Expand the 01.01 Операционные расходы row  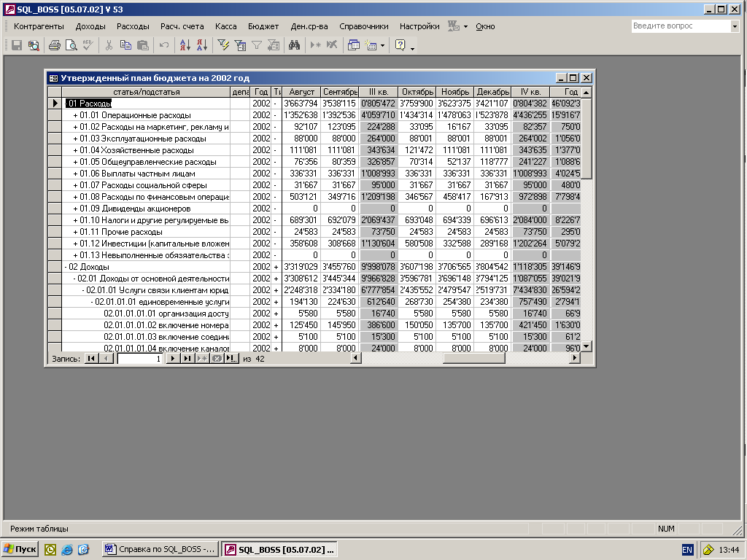click(x=75, y=115)
